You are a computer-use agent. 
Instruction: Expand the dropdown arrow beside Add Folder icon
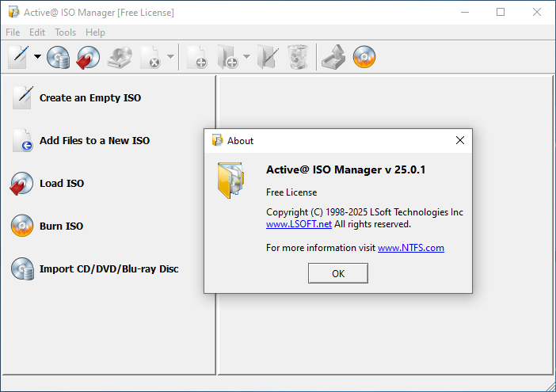[247, 56]
